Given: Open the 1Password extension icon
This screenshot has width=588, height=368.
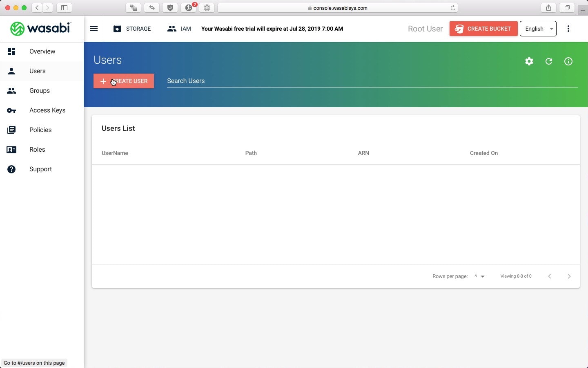Looking at the screenshot, I should click(207, 8).
